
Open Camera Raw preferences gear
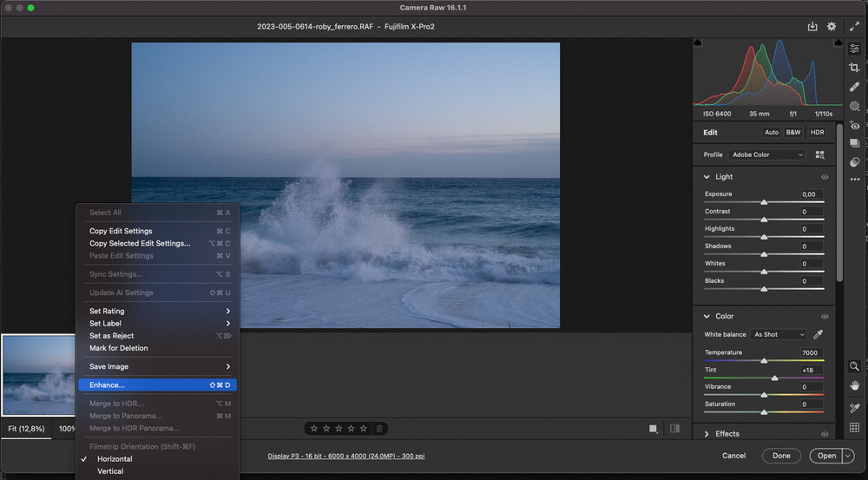point(832,27)
